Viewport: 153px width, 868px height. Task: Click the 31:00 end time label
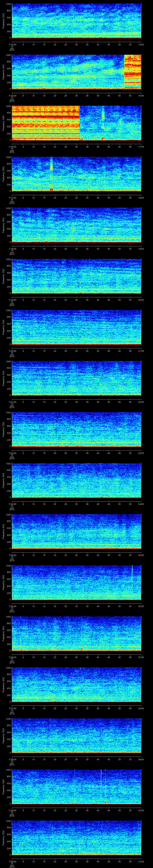[x=141, y=862]
